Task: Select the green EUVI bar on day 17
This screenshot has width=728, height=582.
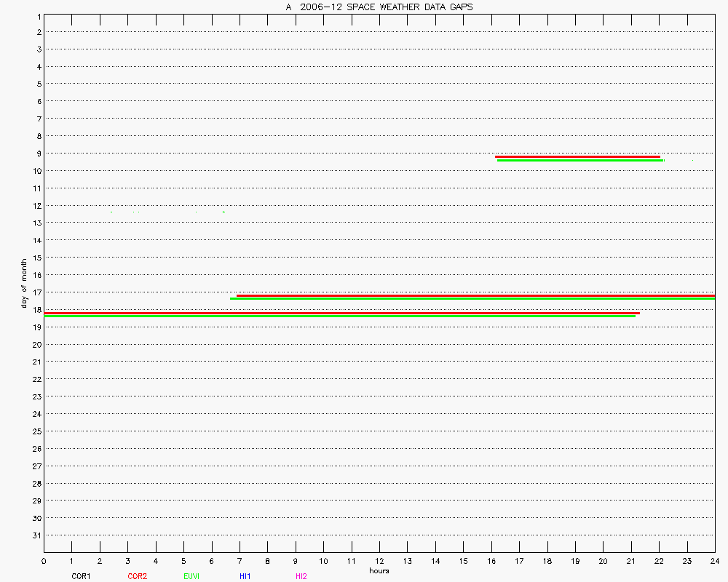Action: (x=472, y=298)
